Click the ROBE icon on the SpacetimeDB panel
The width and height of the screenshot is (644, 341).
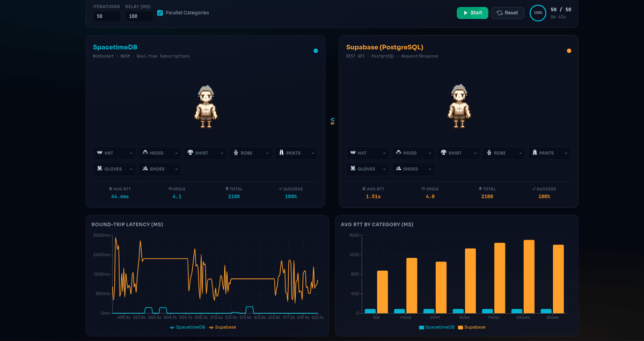[x=236, y=153]
